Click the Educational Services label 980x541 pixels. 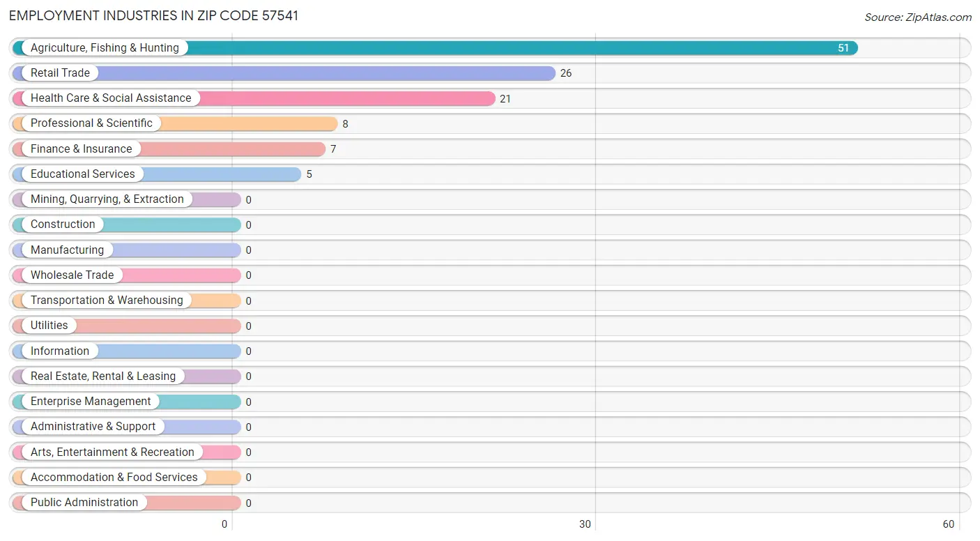[x=82, y=174]
